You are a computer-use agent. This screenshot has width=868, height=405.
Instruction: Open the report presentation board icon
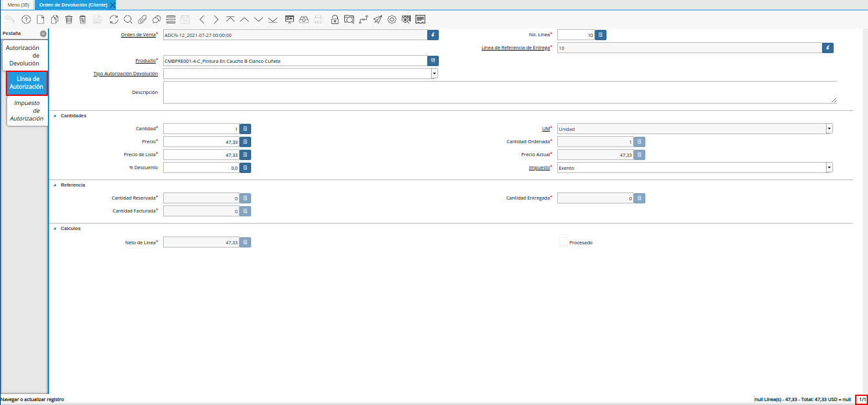click(x=290, y=19)
